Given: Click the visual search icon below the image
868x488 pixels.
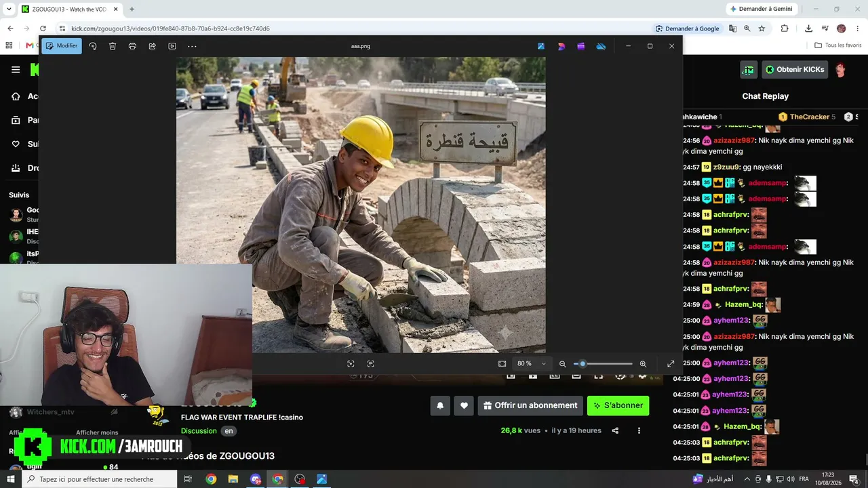Looking at the screenshot, I should (x=351, y=364).
